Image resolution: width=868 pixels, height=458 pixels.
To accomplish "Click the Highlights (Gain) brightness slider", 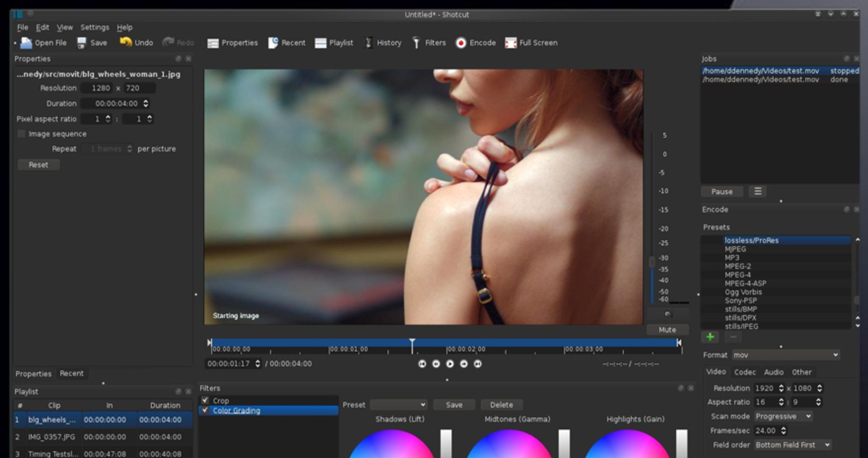I will pyautogui.click(x=682, y=444).
